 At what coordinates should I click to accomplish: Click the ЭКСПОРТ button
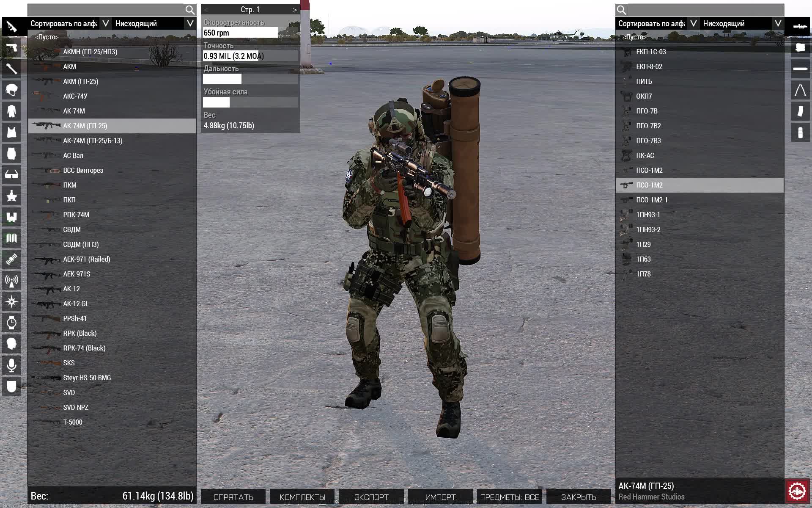[x=371, y=497]
